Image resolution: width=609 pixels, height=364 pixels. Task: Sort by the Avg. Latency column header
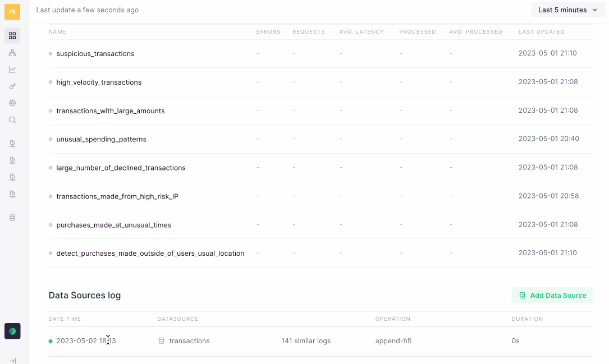pyautogui.click(x=361, y=32)
